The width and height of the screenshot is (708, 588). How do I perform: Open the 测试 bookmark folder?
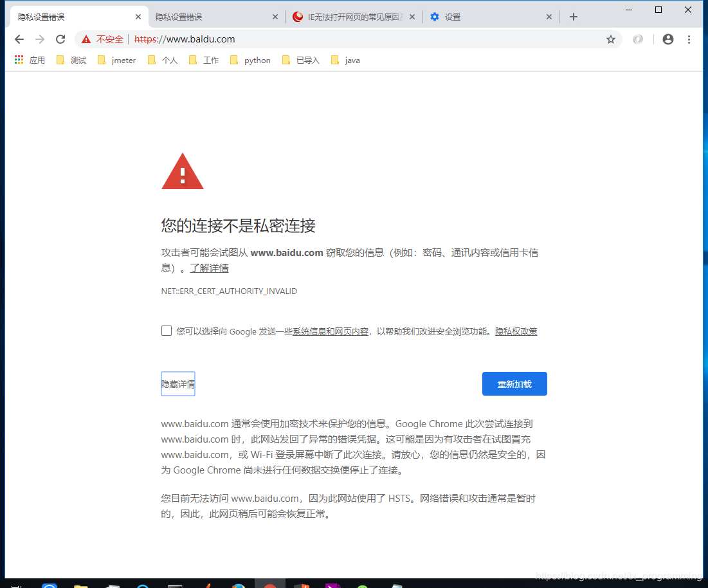click(x=71, y=60)
